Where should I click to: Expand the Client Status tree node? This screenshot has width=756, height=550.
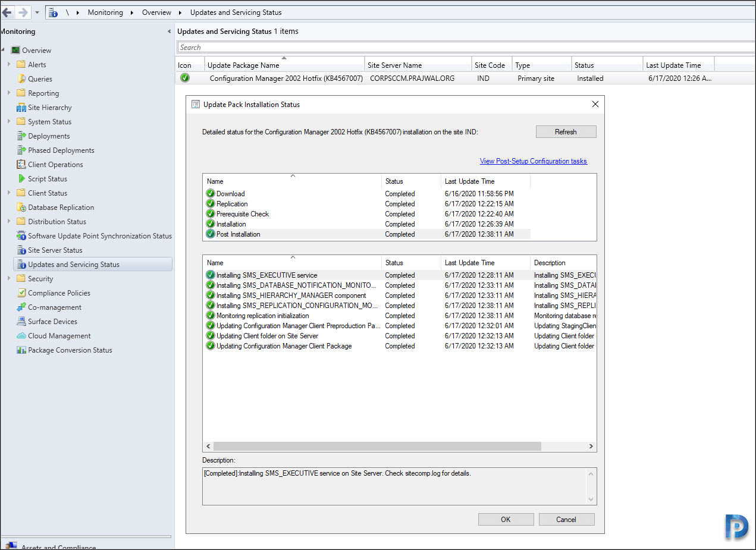[9, 193]
